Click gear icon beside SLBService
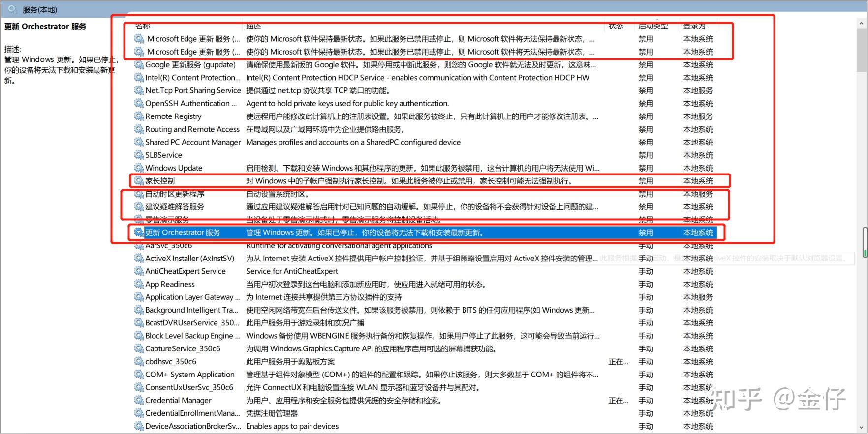Image resolution: width=868 pixels, height=434 pixels. coord(139,155)
